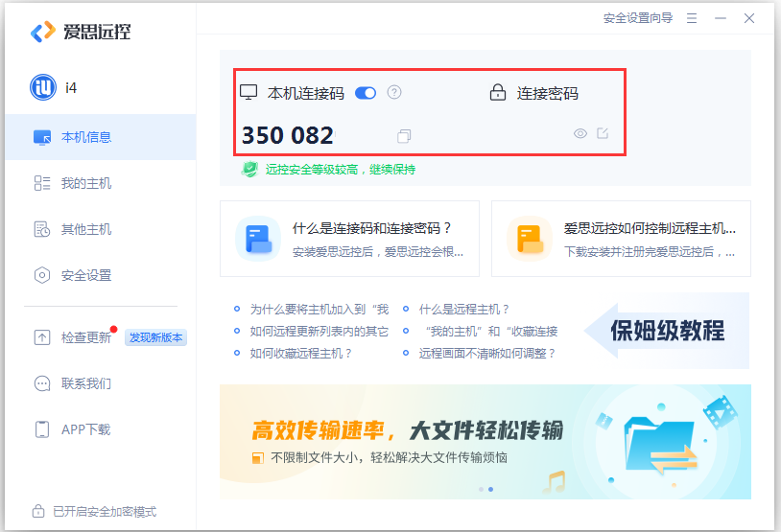Close the 爱思远控 window
This screenshot has width=781, height=532.
749,18
